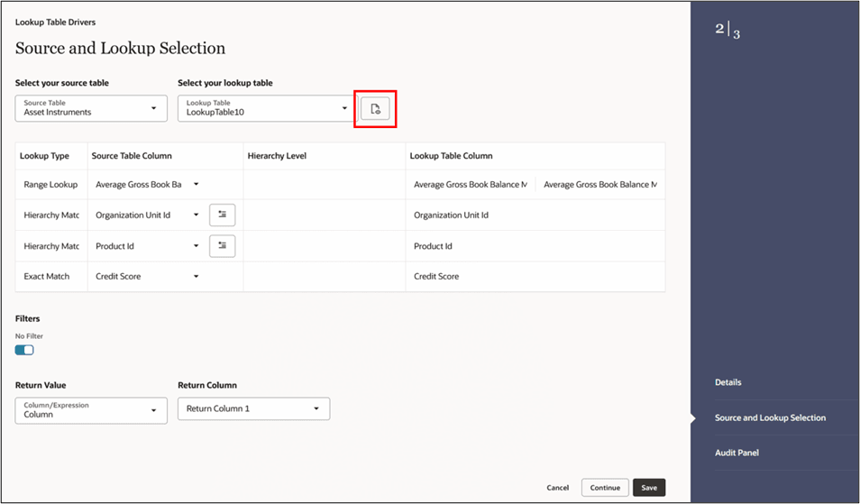Open the Audit Panel step
Screen dimensions: 860x504
click(x=736, y=453)
